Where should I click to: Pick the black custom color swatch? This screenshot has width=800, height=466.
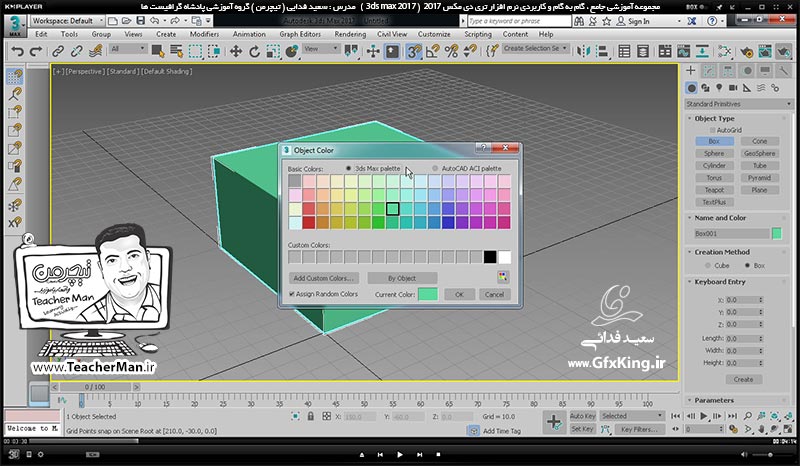490,257
